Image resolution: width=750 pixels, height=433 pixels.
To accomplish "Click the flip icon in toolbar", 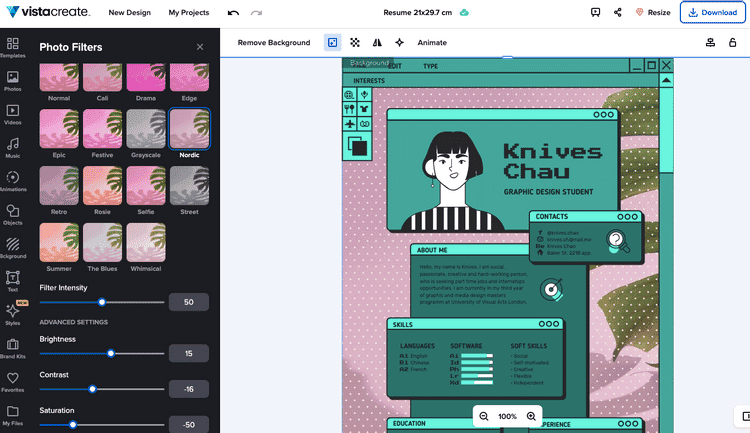I will coord(377,43).
